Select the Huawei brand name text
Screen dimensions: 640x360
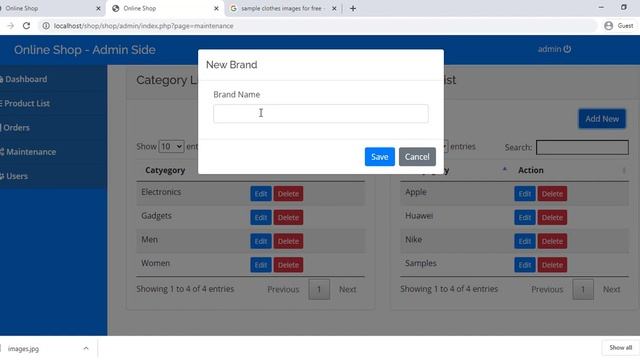click(x=419, y=216)
